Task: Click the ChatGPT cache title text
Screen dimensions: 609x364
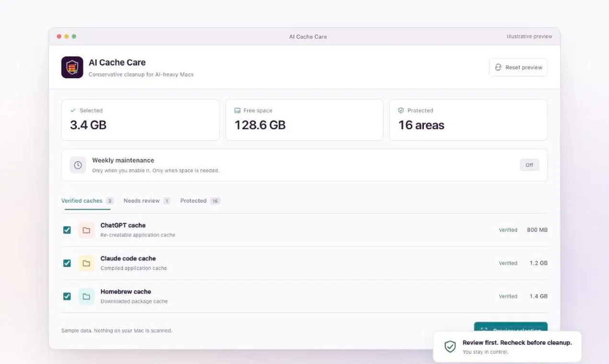Action: 123,225
